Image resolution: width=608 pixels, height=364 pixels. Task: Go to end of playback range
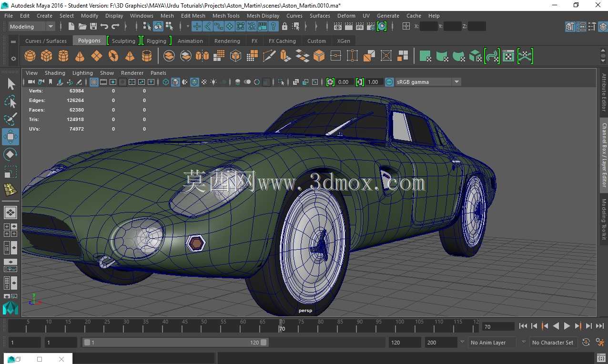[600, 326]
